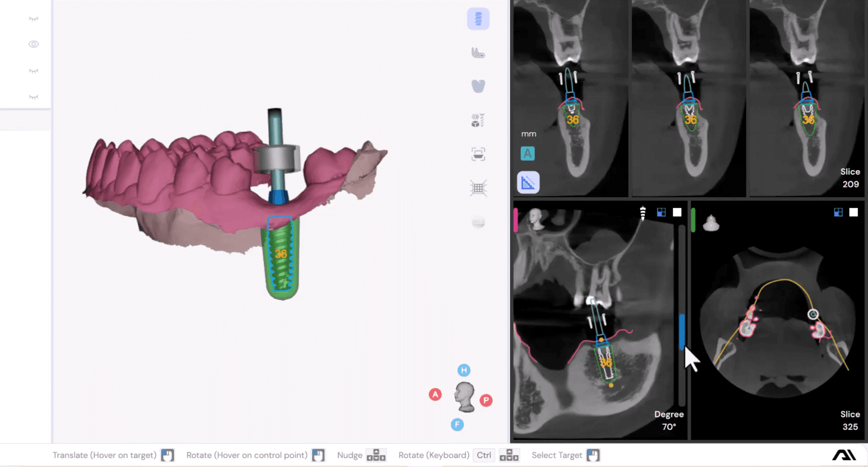Screen dimensions: 868x467
Task: Maximize the axial slice view with white square
Action: click(x=854, y=213)
